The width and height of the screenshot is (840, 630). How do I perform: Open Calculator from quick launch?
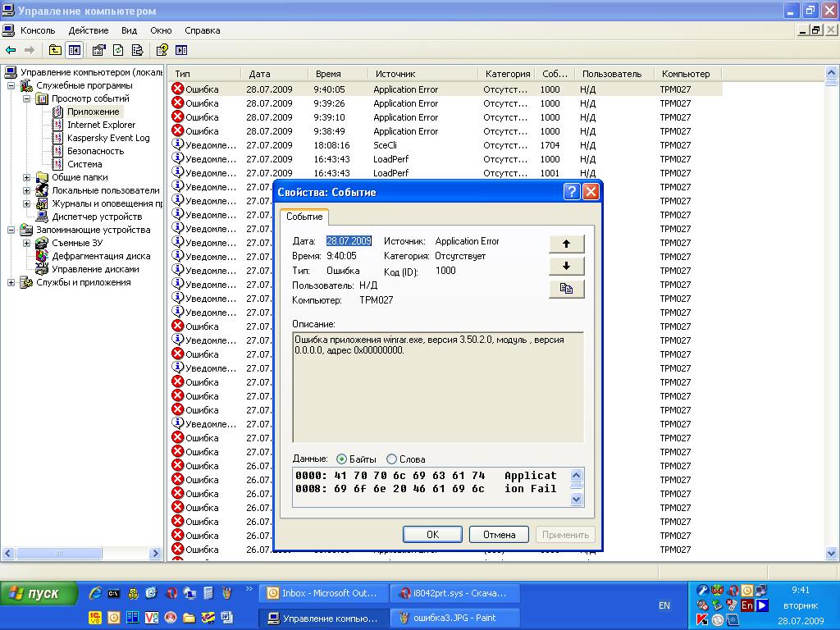(208, 593)
